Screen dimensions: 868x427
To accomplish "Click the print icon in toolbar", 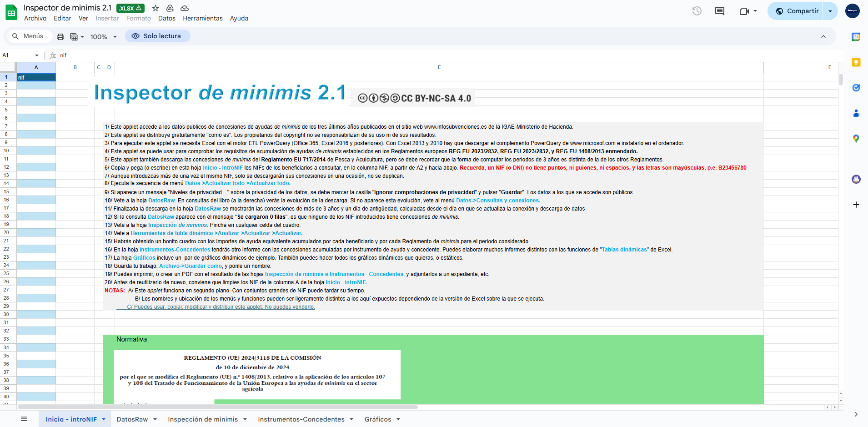I will [60, 37].
